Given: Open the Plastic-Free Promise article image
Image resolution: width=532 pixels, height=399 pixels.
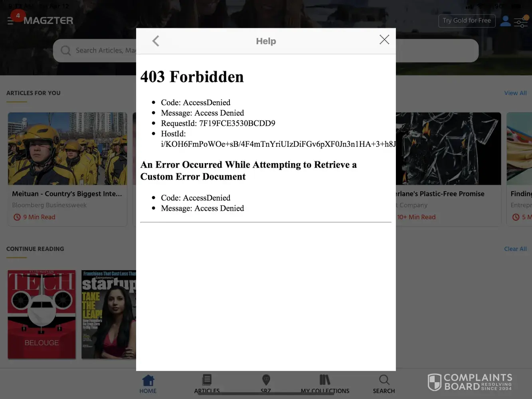Looking at the screenshot, I should point(448,148).
